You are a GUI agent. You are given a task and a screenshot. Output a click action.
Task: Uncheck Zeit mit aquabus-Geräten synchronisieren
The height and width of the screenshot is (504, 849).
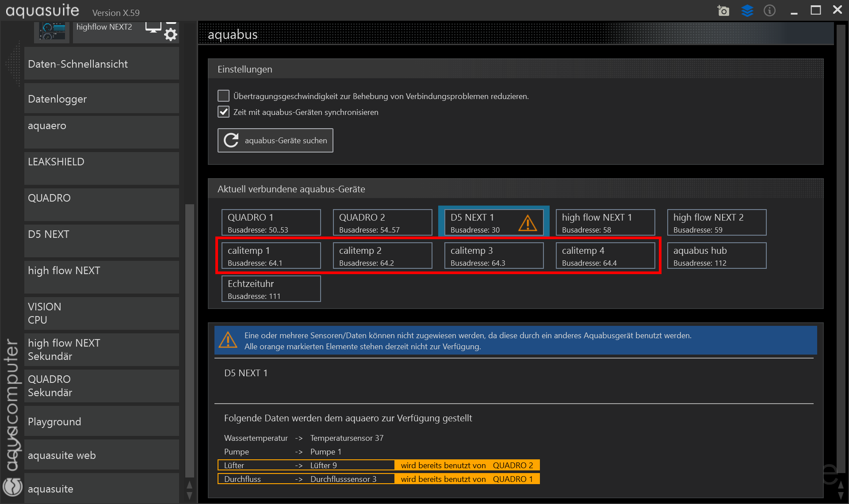(224, 112)
